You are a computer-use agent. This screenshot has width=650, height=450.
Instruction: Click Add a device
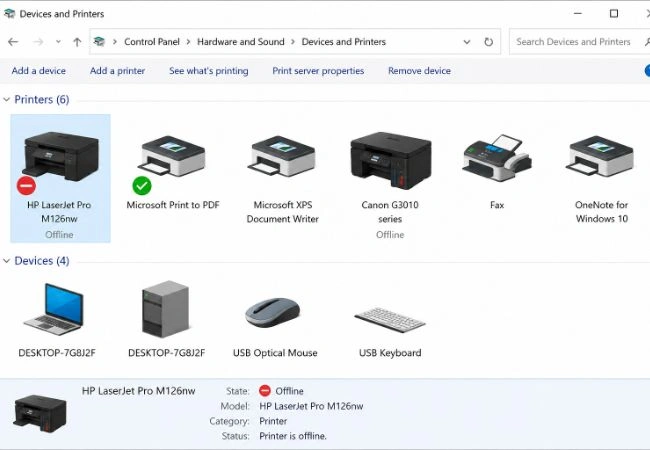pyautogui.click(x=39, y=71)
